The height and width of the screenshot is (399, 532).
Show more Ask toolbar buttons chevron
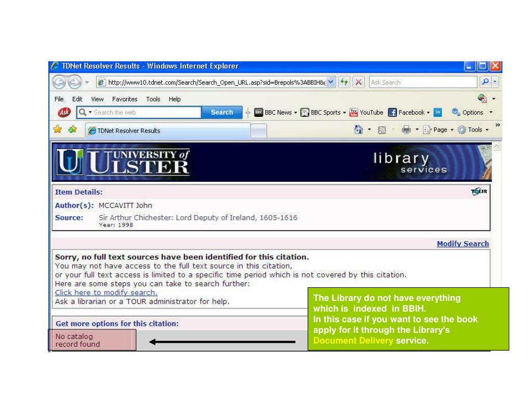coord(437,112)
